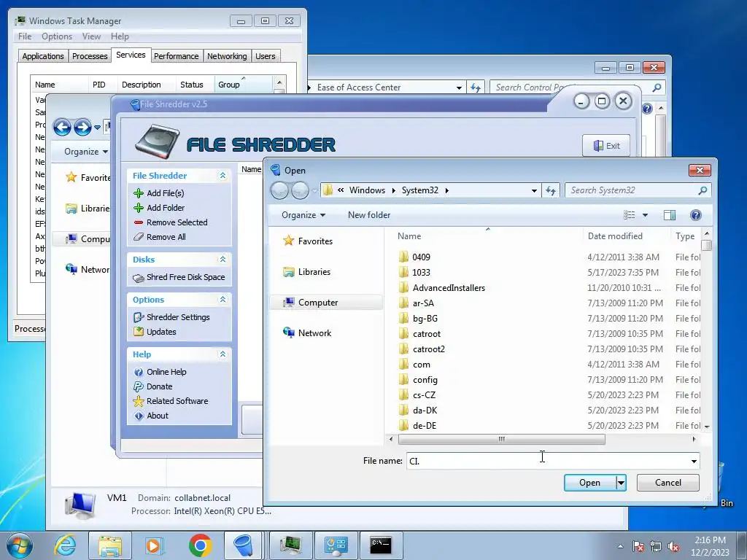Open the Open button's dropdown arrow
Image resolution: width=747 pixels, height=560 pixels.
(621, 483)
